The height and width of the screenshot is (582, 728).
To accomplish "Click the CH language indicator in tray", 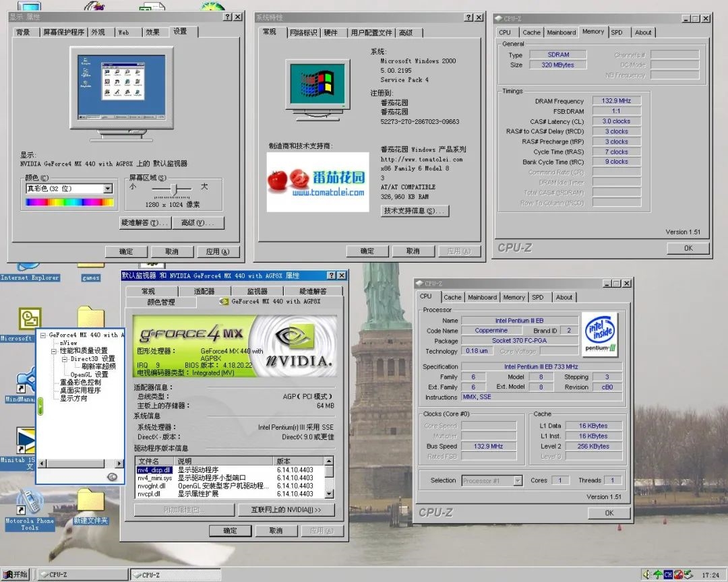I will pyautogui.click(x=668, y=575).
